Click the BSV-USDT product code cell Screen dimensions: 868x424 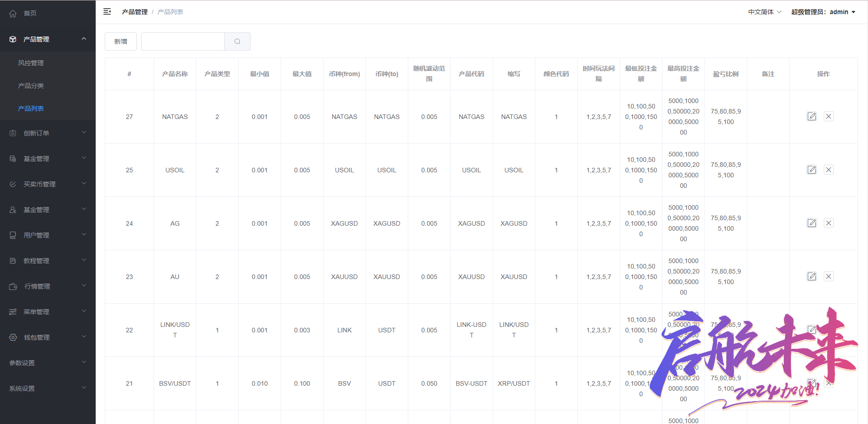tap(472, 383)
